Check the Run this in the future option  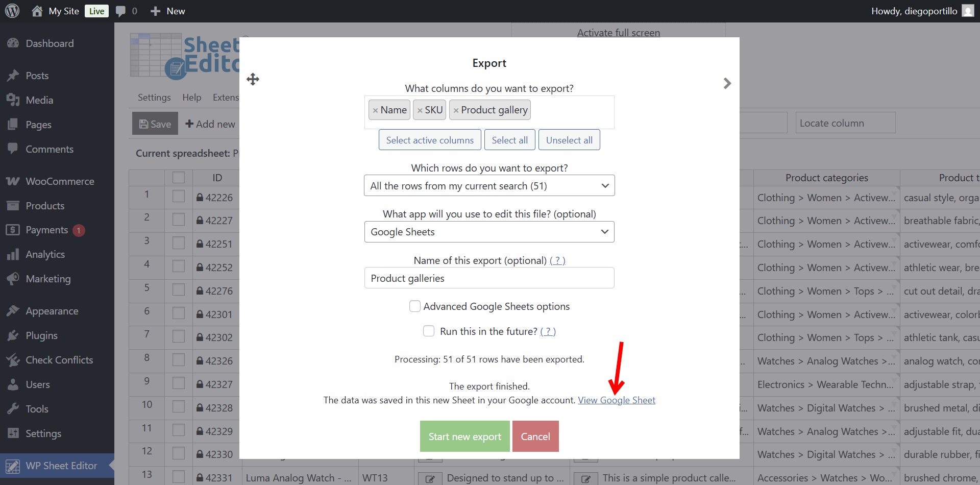(x=429, y=331)
